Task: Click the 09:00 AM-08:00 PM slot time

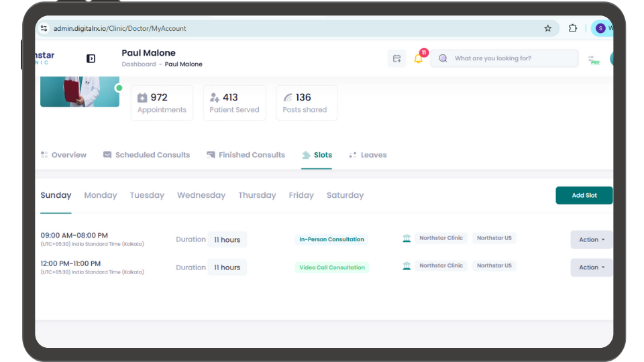Action: [74, 235]
